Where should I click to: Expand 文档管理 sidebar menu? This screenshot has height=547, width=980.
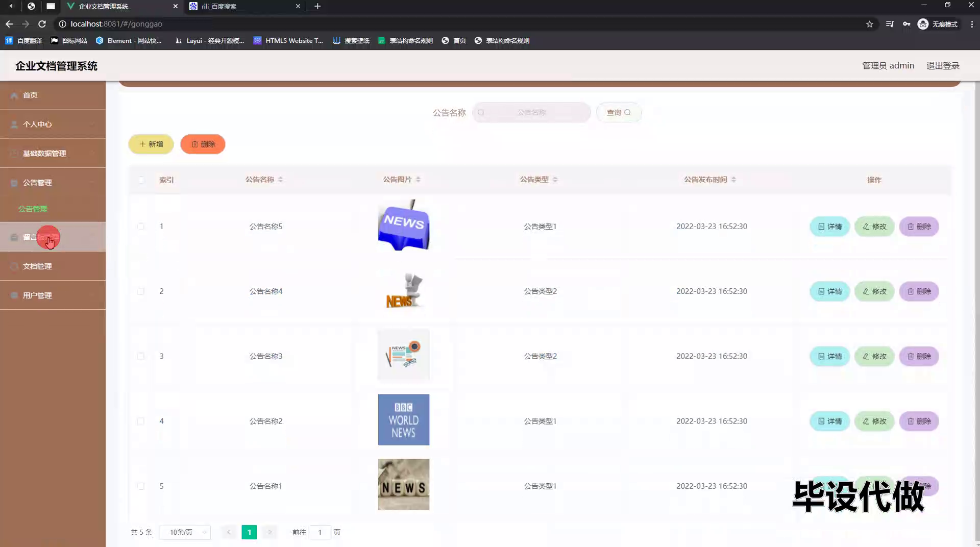coord(53,266)
